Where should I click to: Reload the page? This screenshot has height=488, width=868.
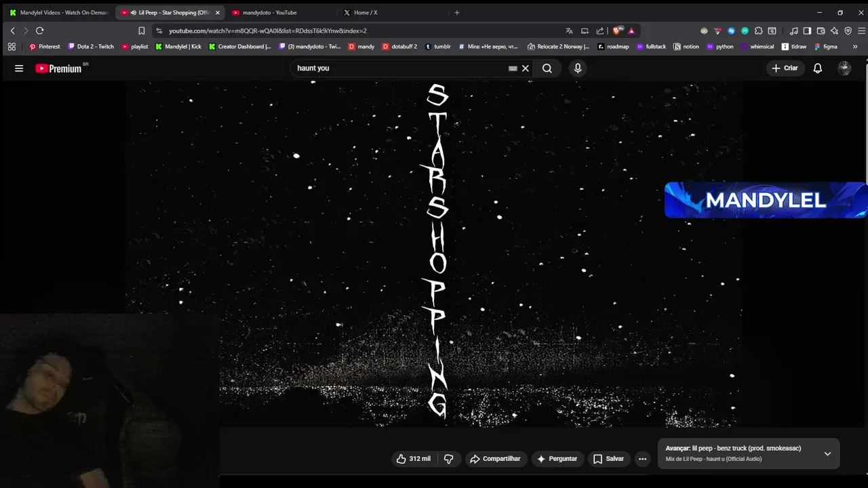tap(40, 30)
